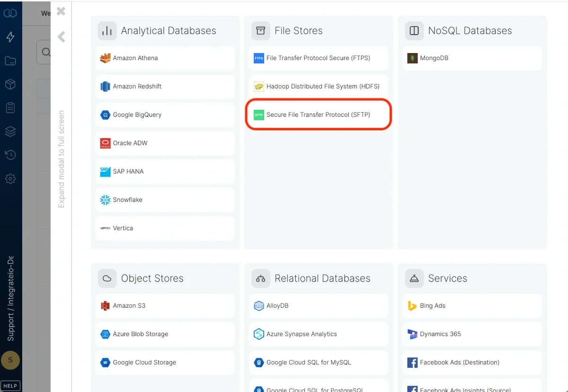Click the Integrate.io logo at sidebar top
The width and height of the screenshot is (568, 392).
(10, 13)
